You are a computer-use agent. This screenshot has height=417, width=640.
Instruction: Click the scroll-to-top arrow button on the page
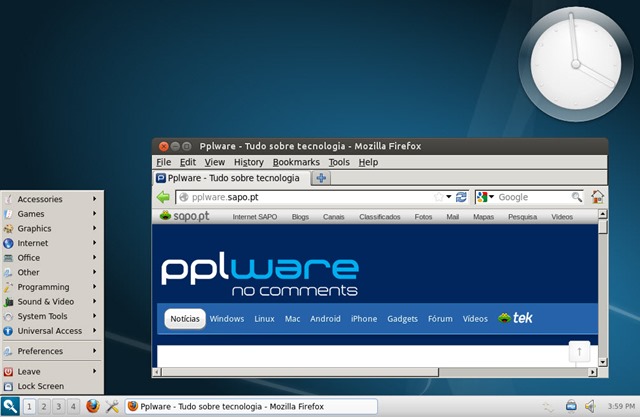[x=579, y=351]
